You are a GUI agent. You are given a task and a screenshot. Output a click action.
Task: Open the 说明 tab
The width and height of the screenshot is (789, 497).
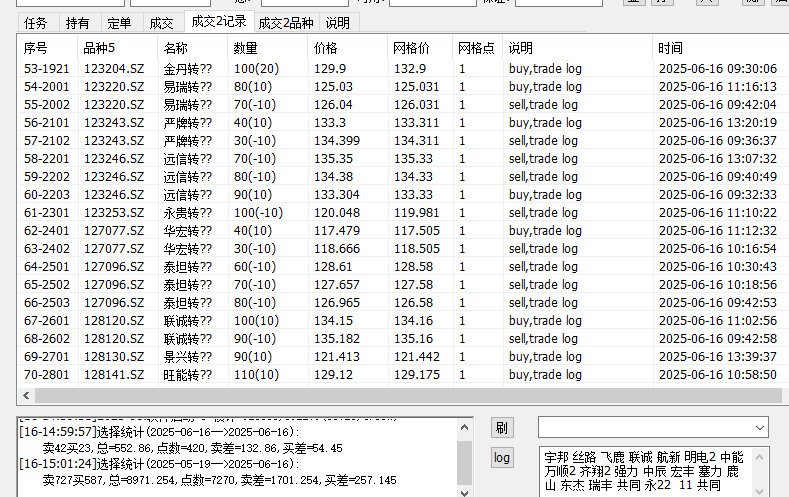click(x=338, y=23)
